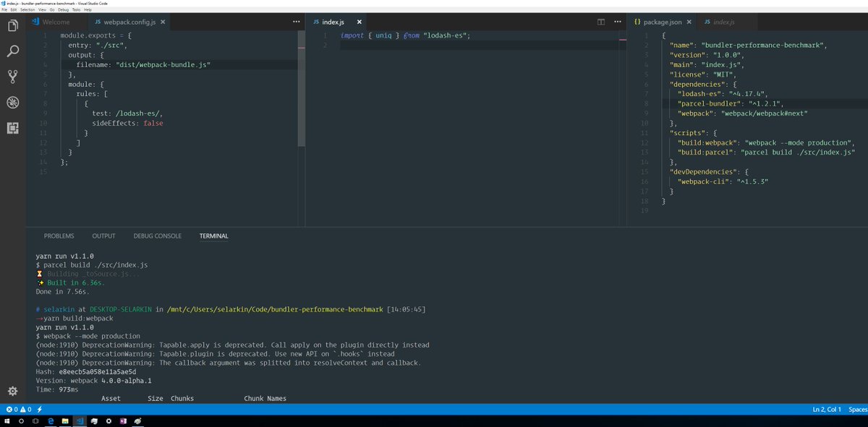Launch Microsoft Edge from the taskbar
Screen dimensions: 868x427
pyautogui.click(x=51, y=420)
